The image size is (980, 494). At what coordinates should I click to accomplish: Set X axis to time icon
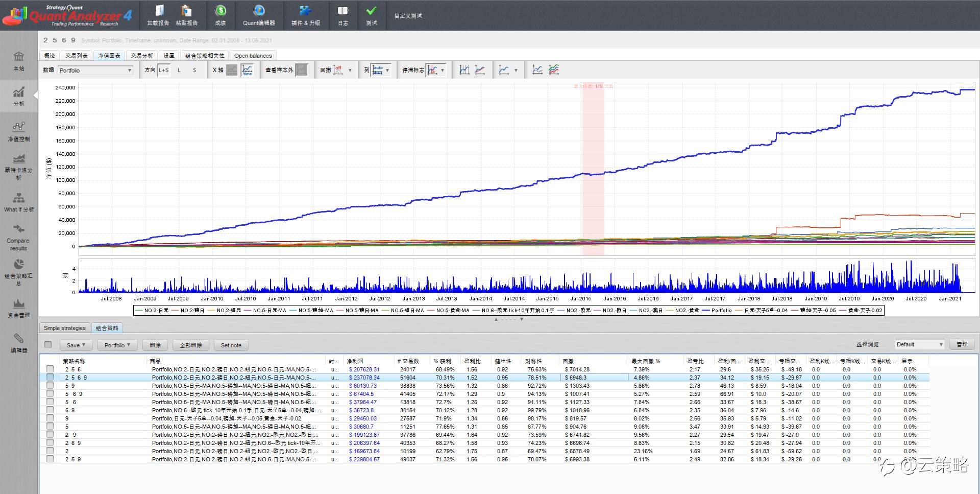pyautogui.click(x=248, y=70)
